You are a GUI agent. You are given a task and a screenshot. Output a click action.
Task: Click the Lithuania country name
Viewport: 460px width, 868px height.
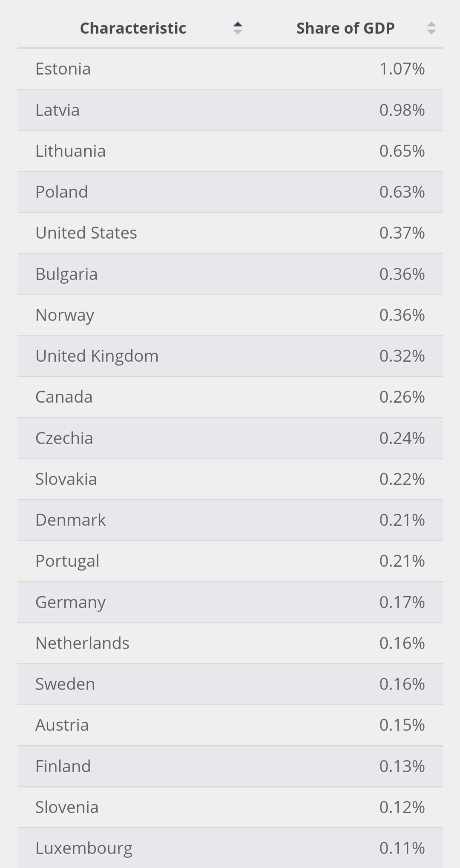point(70,151)
